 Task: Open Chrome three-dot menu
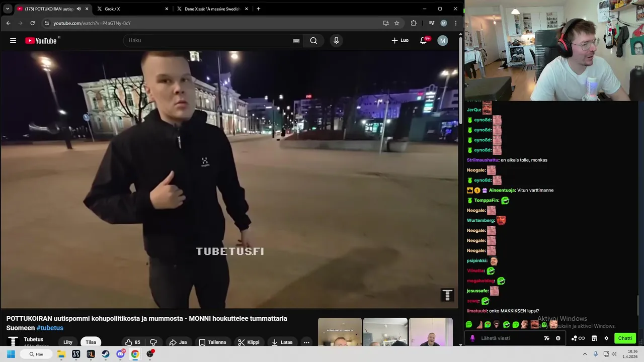coord(455,23)
